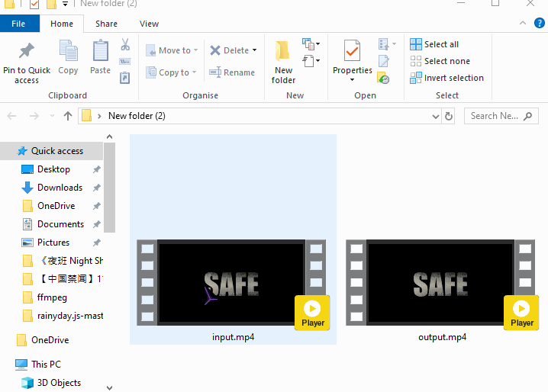Click the Rename button
Image resolution: width=548 pixels, height=392 pixels.
232,72
